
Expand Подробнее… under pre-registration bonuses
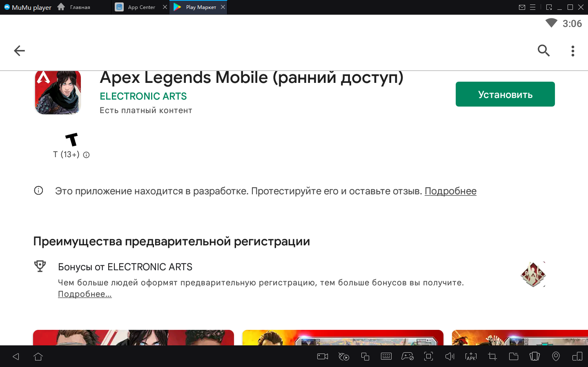(85, 294)
